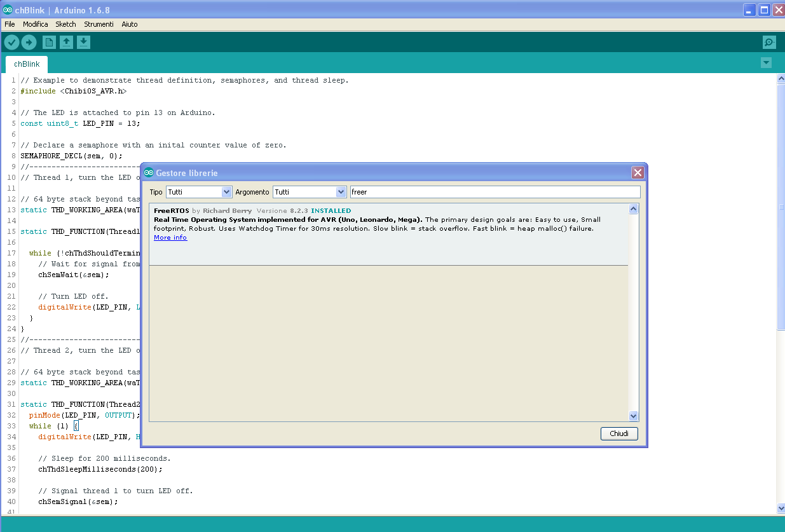This screenshot has height=532, width=785.
Task: Click the editor's vertical scrollbar down arrow
Action: (x=781, y=508)
